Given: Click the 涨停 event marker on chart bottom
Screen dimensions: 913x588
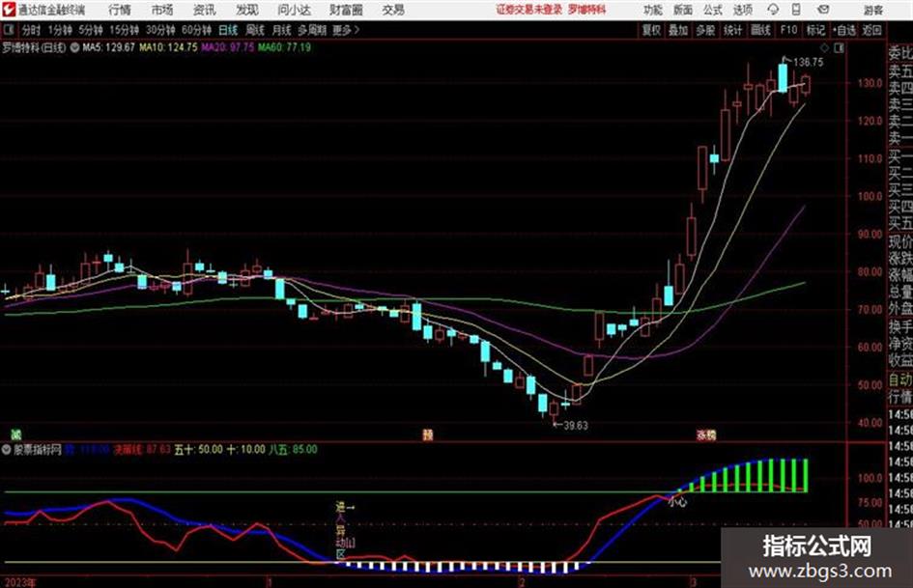Looking at the screenshot, I should point(706,434).
